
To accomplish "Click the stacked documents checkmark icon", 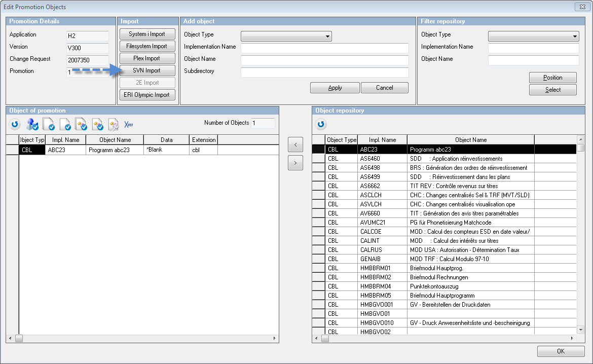I will coord(49,124).
